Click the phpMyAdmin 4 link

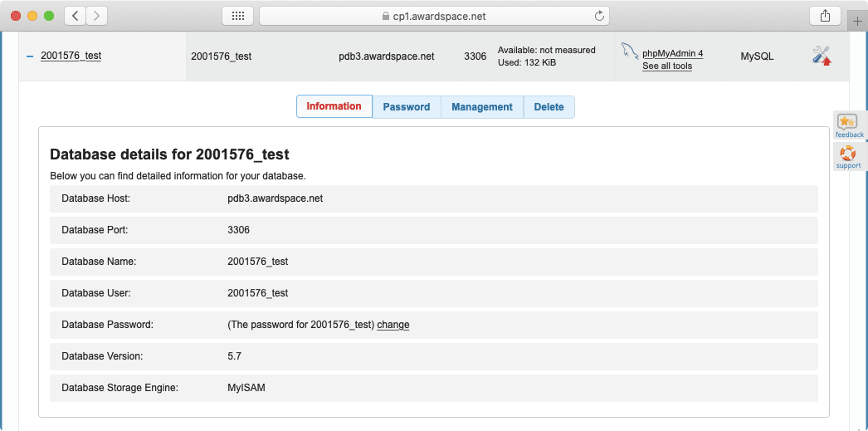[672, 53]
